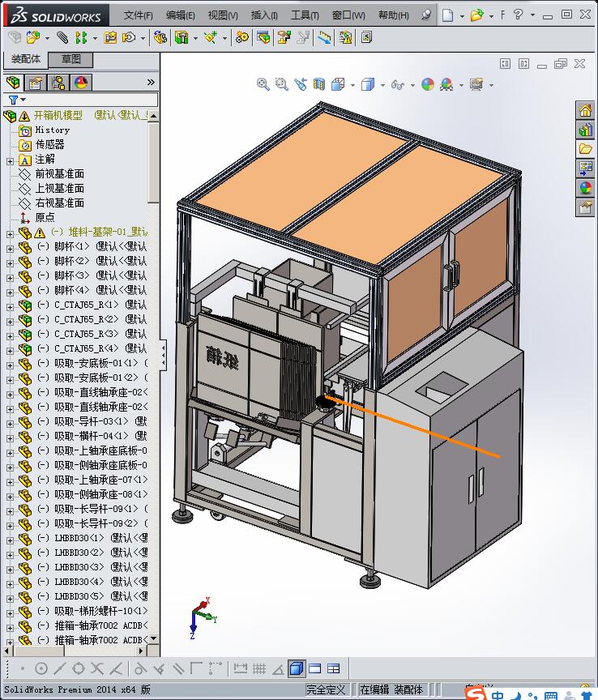Open the 窗口(W) menu
This screenshot has height=700, width=598.
click(348, 15)
